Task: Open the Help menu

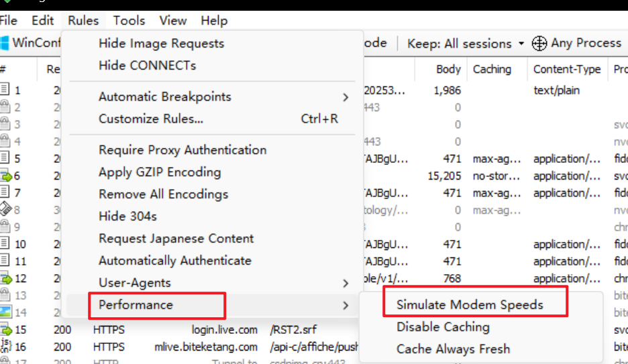Action: point(214,20)
